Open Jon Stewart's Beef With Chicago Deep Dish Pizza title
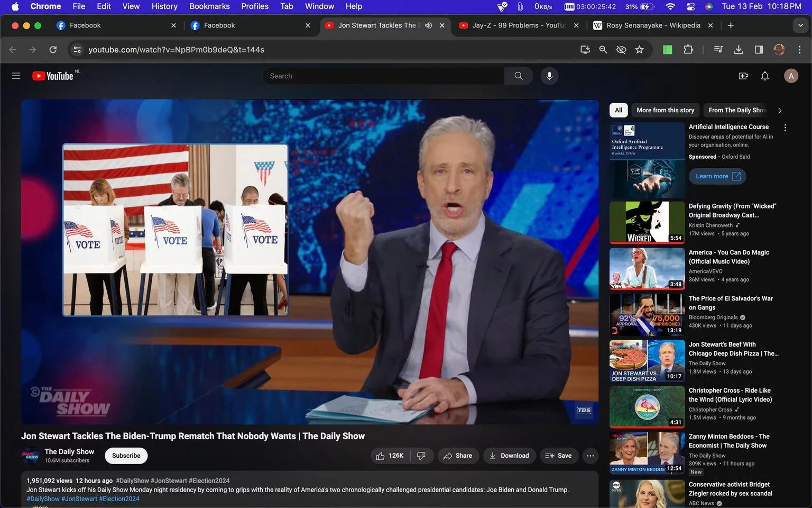 (x=734, y=349)
